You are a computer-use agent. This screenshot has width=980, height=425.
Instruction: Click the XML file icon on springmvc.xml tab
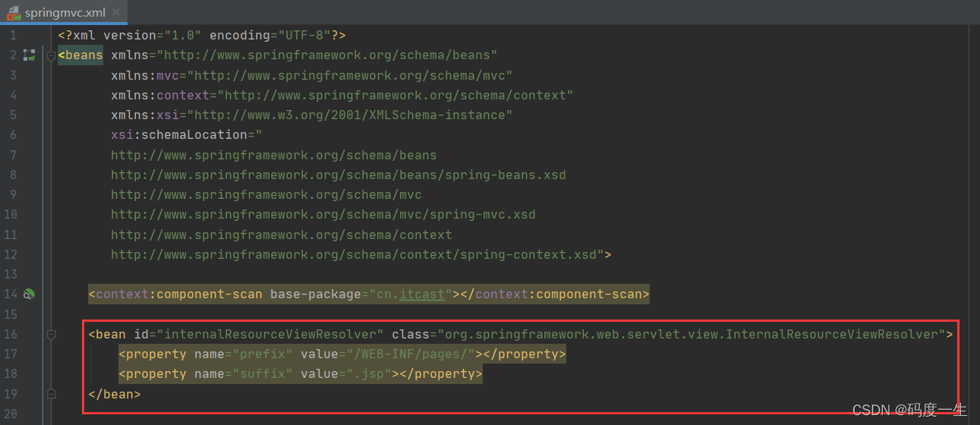click(13, 13)
